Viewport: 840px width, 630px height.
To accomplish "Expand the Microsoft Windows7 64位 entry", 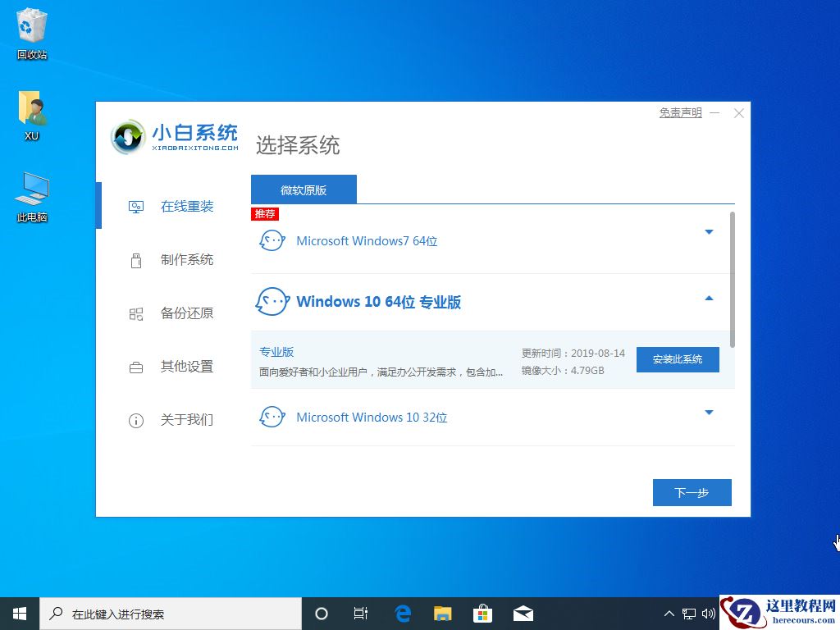I will pos(709,232).
